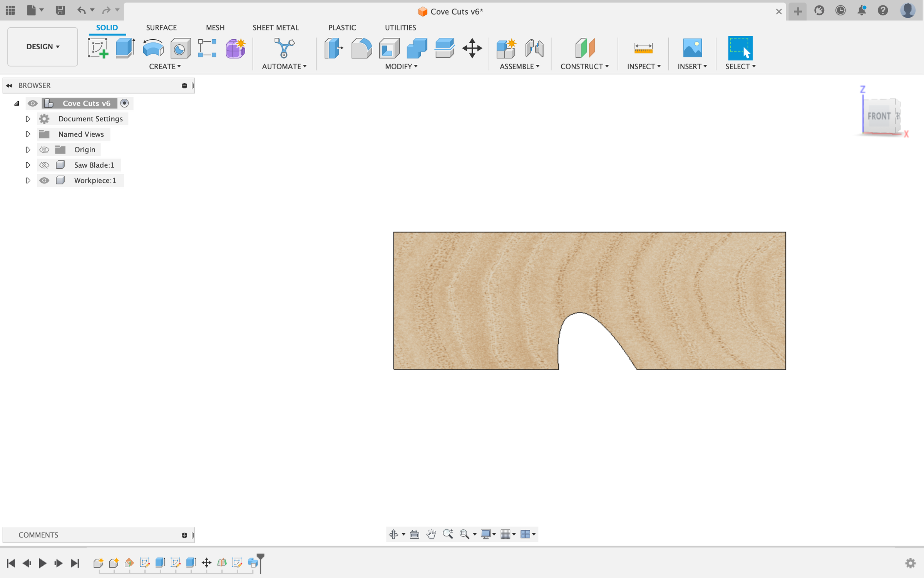
Task: Expand the Document Settings tree item
Action: pos(28,119)
